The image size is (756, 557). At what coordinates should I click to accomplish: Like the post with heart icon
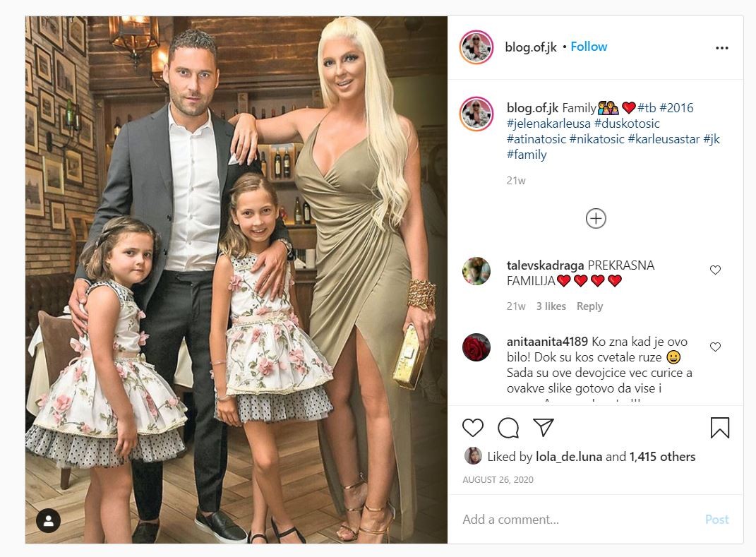[472, 428]
